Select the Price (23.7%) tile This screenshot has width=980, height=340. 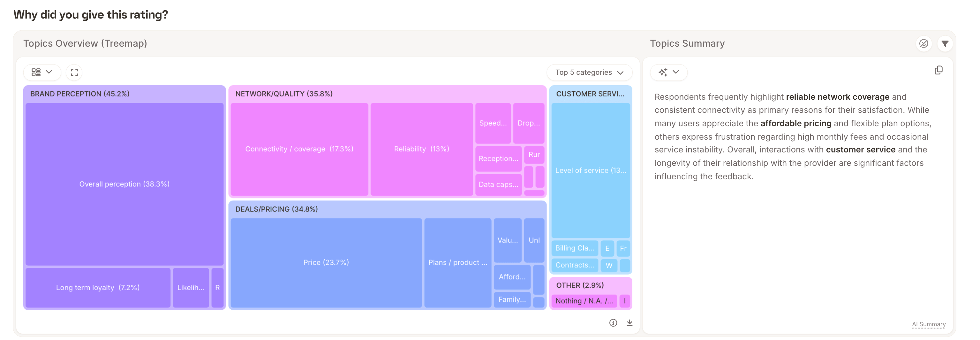(x=326, y=262)
